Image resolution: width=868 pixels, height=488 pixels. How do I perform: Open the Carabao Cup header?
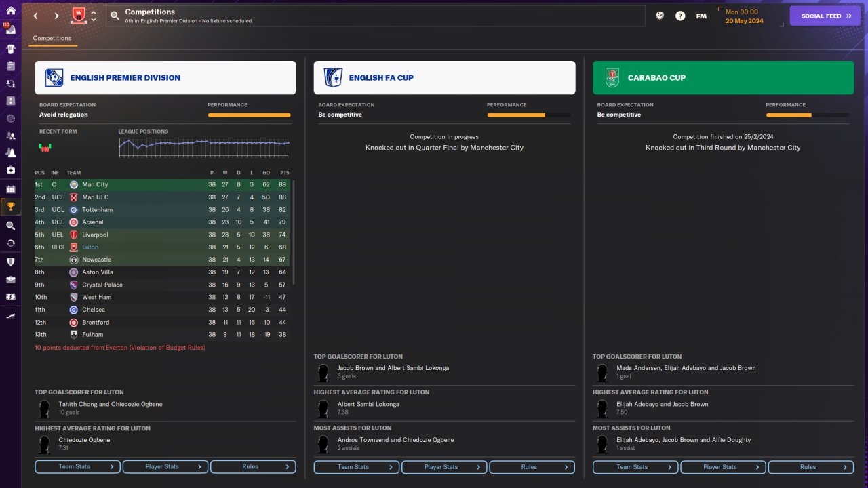[x=724, y=77]
